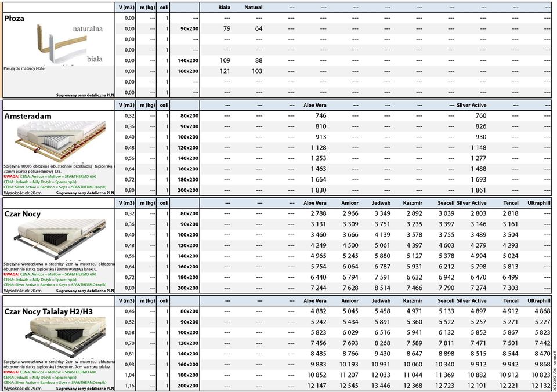
Task: Select price 121 in Płoza 160x200 row
Action: coord(225,71)
